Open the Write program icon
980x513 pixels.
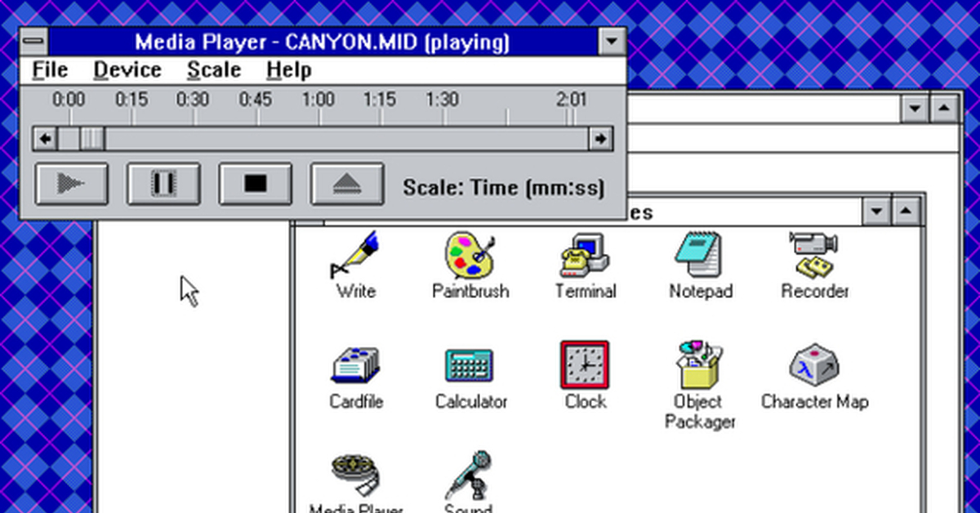[356, 256]
